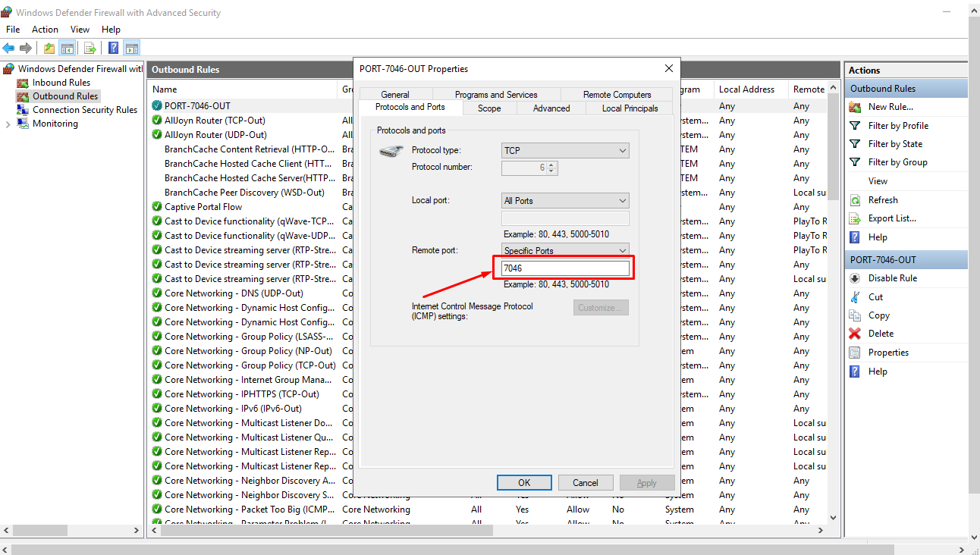
Task: Switch to the General tab
Action: point(395,95)
